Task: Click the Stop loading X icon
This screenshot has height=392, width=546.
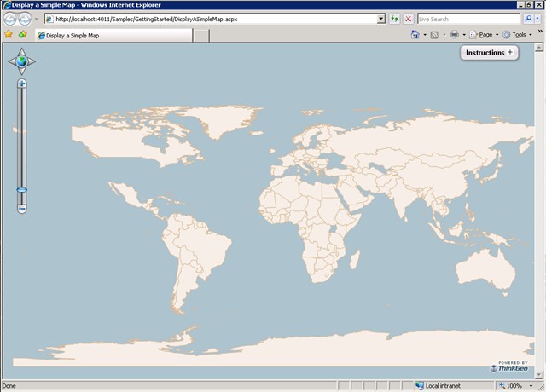Action: (x=408, y=19)
